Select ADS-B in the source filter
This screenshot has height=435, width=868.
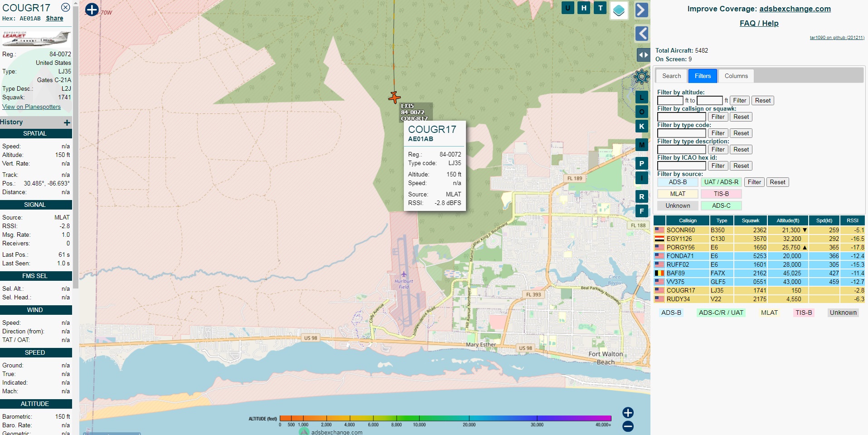[x=678, y=182]
